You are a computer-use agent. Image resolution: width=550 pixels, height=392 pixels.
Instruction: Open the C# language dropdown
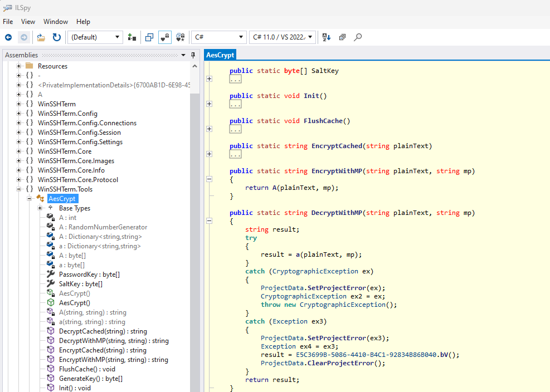click(x=218, y=37)
